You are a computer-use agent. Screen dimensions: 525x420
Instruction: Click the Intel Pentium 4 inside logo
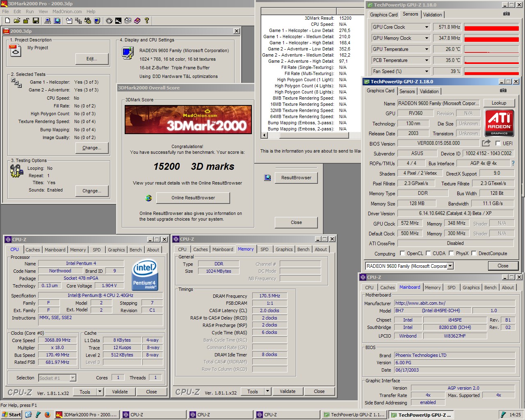tap(145, 275)
